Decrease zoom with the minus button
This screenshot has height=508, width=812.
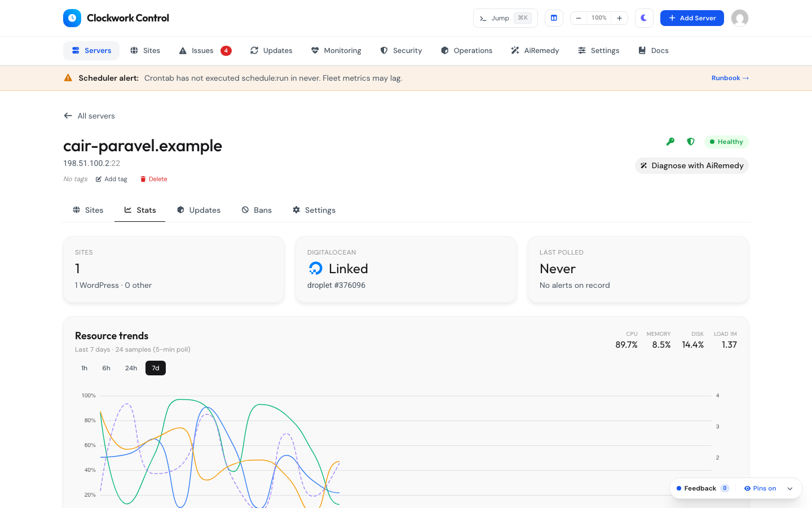click(x=579, y=18)
